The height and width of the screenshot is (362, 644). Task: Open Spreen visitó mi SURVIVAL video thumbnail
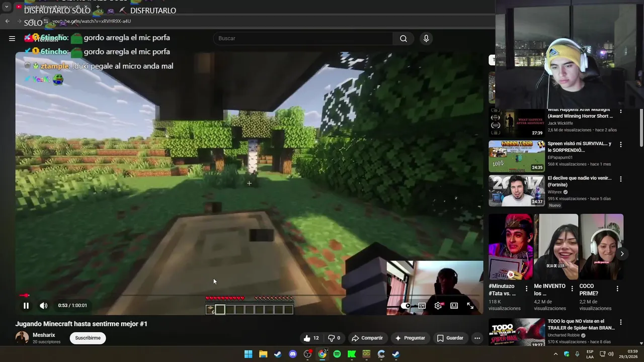coord(517,156)
